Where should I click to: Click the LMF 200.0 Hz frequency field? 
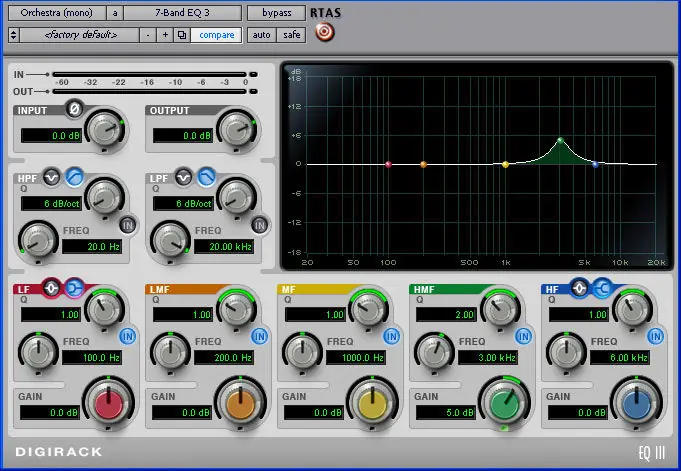[x=224, y=358]
